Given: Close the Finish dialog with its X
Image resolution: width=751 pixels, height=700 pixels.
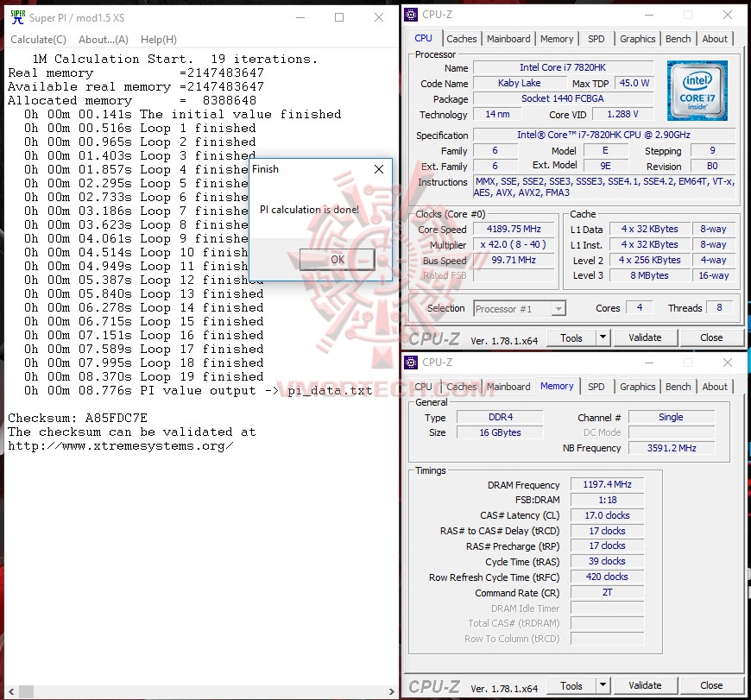Looking at the screenshot, I should [379, 169].
